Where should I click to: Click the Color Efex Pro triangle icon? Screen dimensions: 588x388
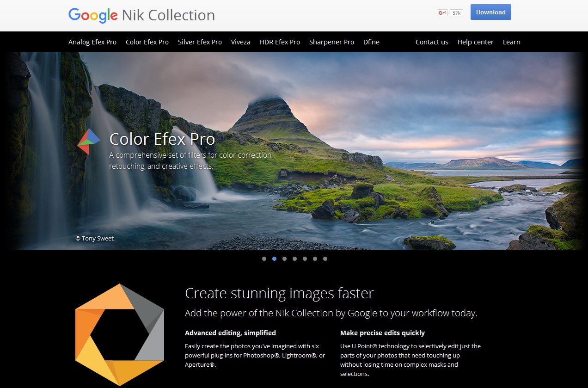pyautogui.click(x=89, y=142)
